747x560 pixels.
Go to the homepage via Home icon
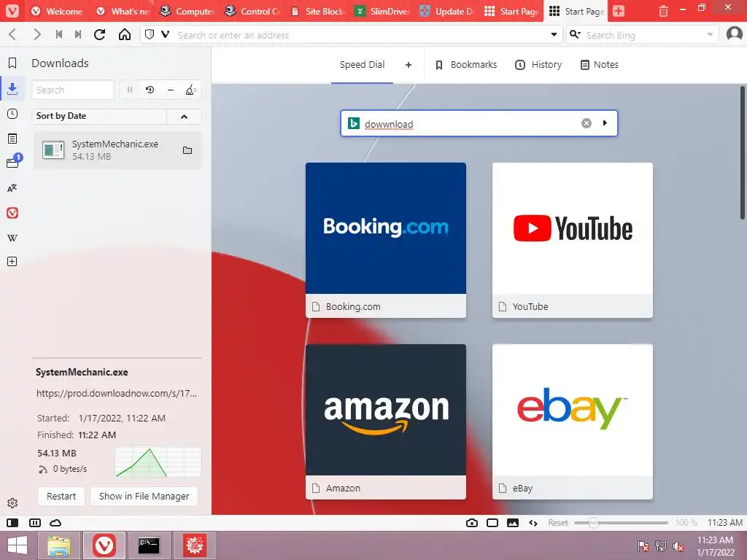124,34
